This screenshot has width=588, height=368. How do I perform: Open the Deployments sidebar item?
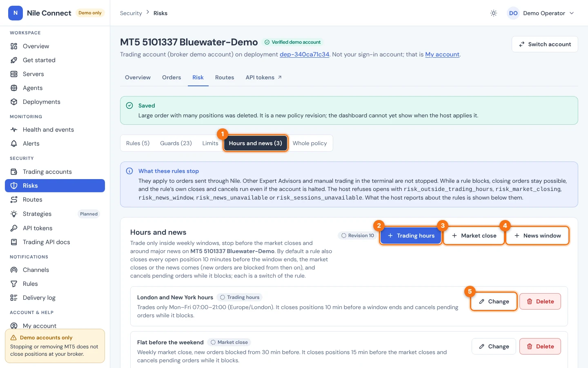(55, 102)
